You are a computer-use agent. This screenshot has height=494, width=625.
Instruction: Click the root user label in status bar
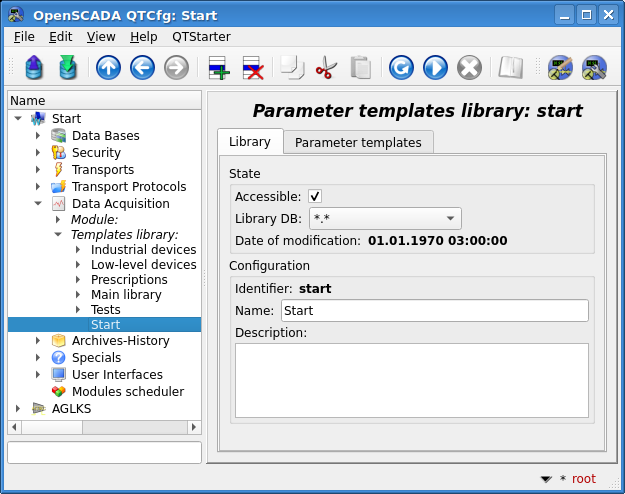point(584,478)
